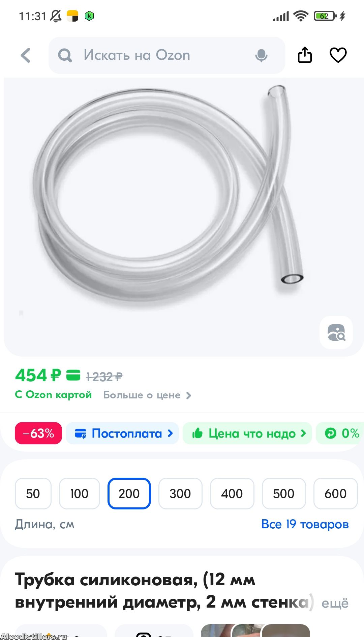Focus the 'Искать на Ozon' search field
Viewport: 364px width, 642px height.
(x=167, y=55)
